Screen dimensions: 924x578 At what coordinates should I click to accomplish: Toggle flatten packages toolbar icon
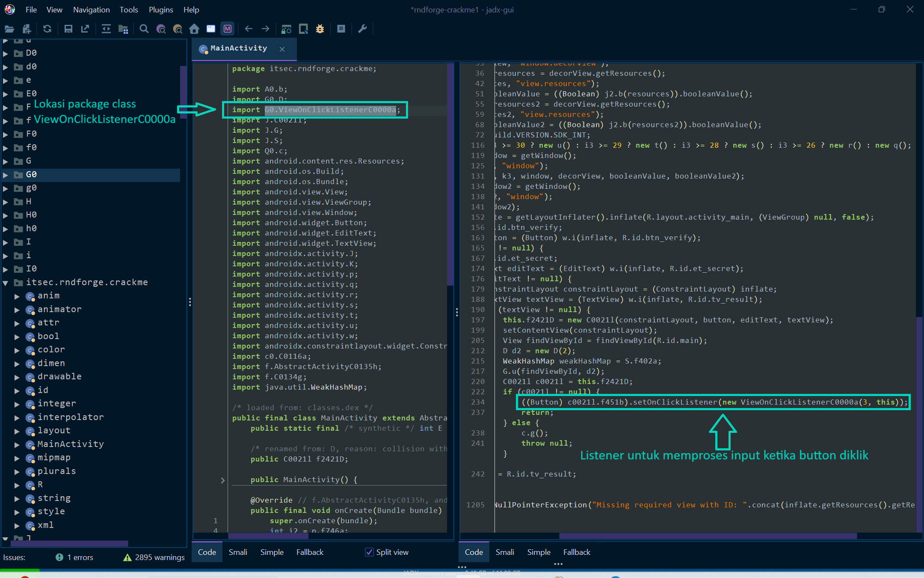click(x=123, y=29)
